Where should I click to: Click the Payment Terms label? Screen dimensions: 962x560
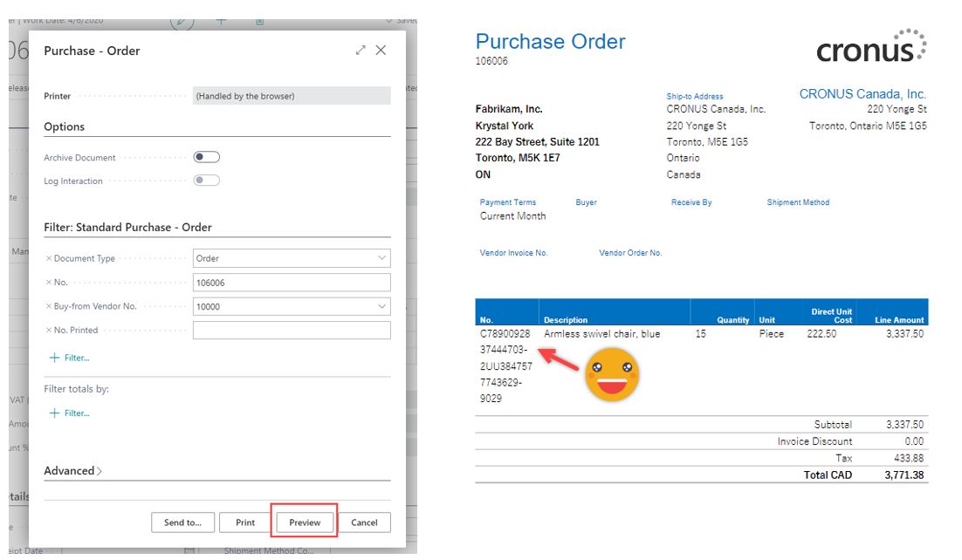pos(508,202)
